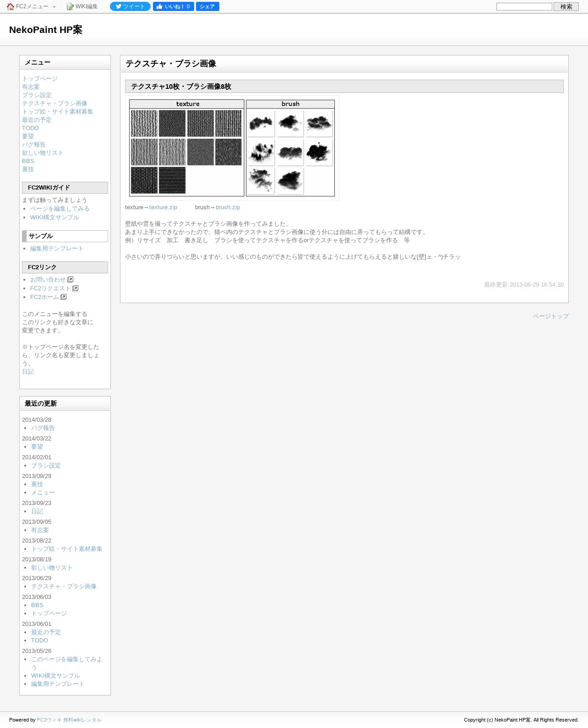Expand the FC2メニュー dropdown arrow
Image resolution: width=588 pixels, height=728 pixels.
[54, 7]
